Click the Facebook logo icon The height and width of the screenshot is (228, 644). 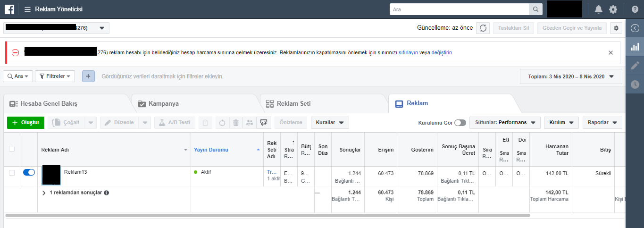9,9
